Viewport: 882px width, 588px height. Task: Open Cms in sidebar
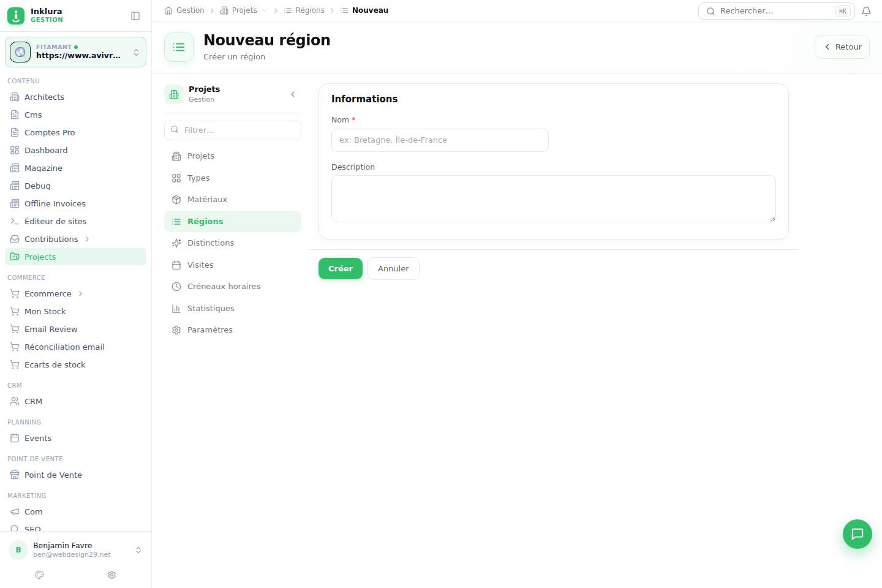pyautogui.click(x=76, y=115)
